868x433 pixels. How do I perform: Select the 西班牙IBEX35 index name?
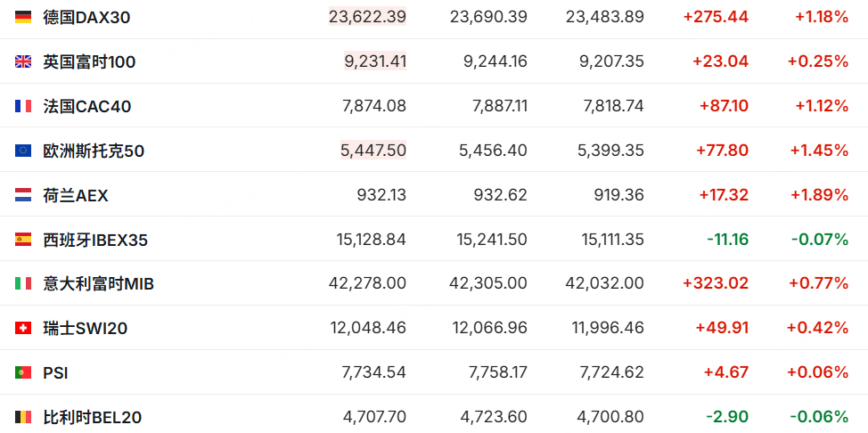(95, 240)
